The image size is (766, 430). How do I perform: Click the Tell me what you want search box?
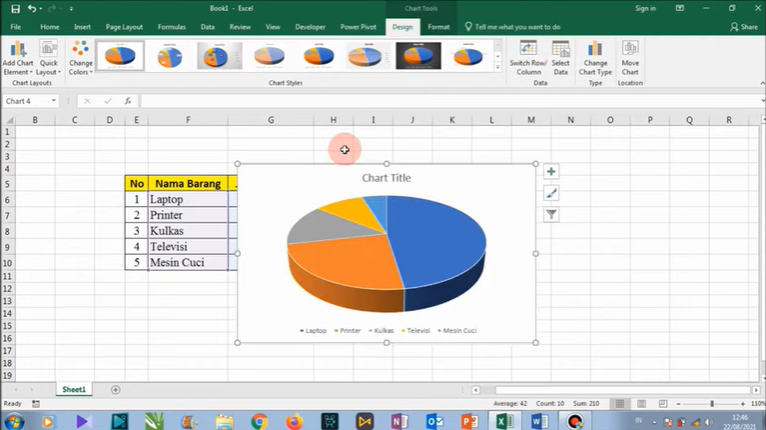tap(517, 27)
